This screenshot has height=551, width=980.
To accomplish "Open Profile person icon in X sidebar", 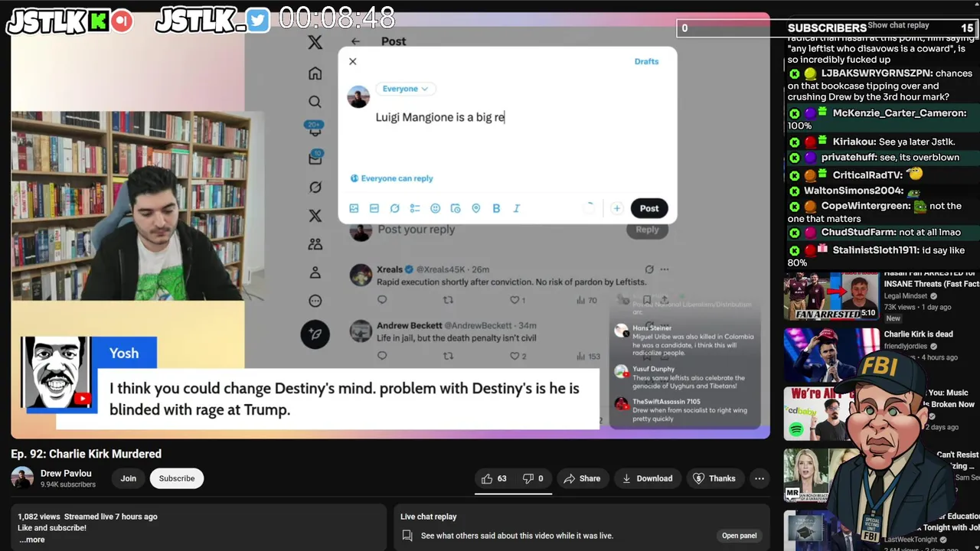I will (315, 272).
